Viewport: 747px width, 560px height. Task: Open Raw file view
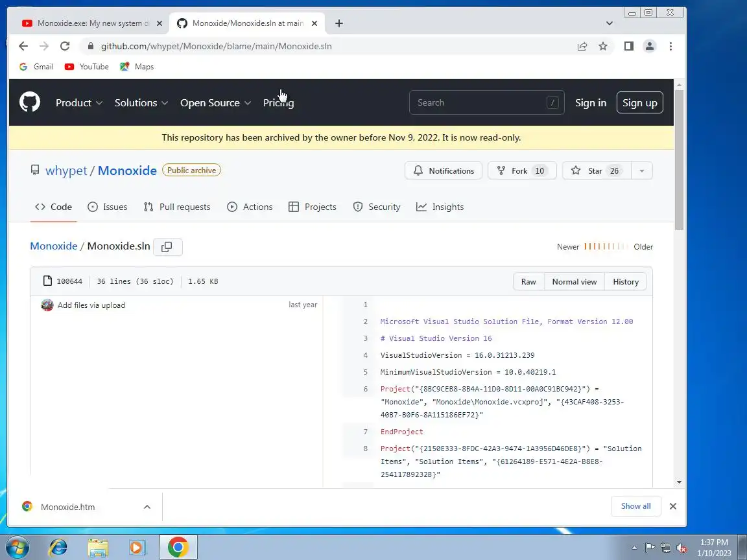(x=528, y=281)
